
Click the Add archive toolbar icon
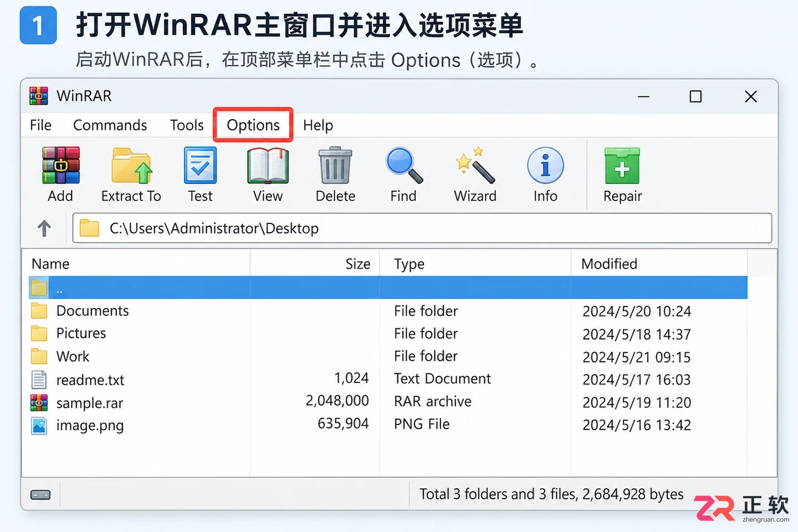61,165
